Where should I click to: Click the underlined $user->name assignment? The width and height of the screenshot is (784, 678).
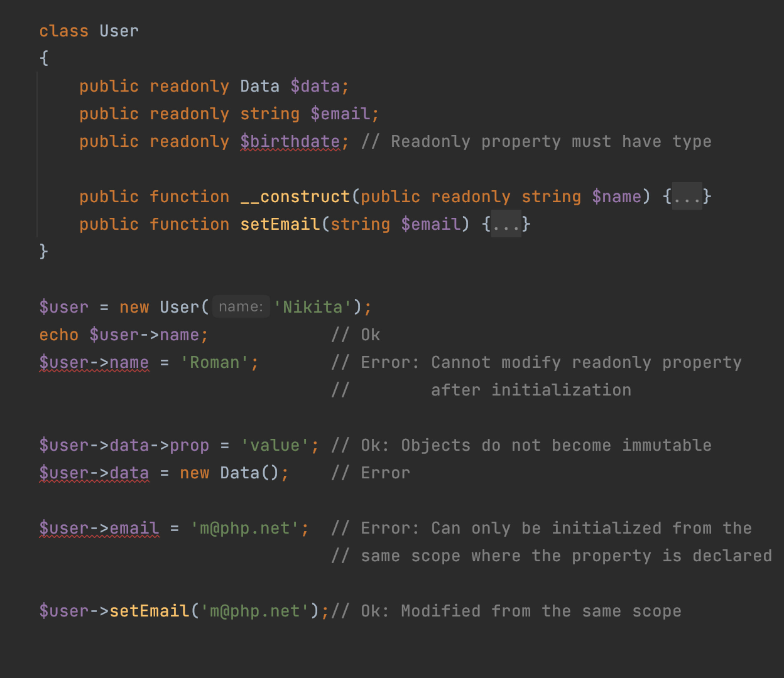94,363
